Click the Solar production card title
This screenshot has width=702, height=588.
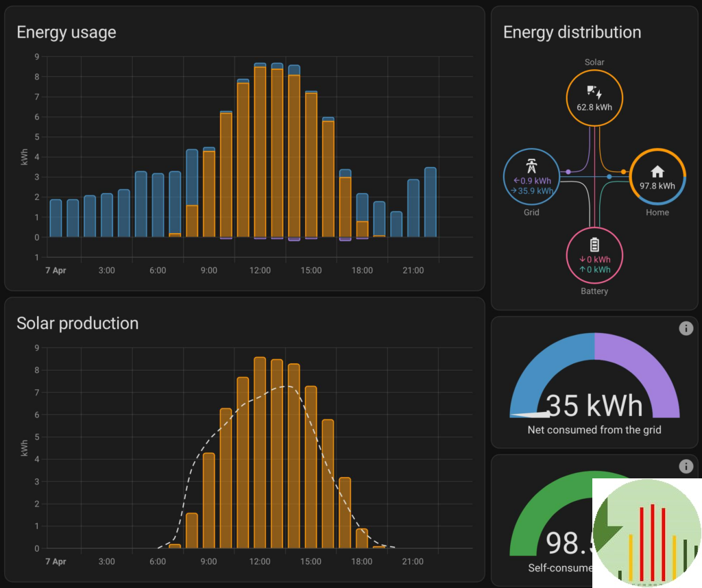77,323
